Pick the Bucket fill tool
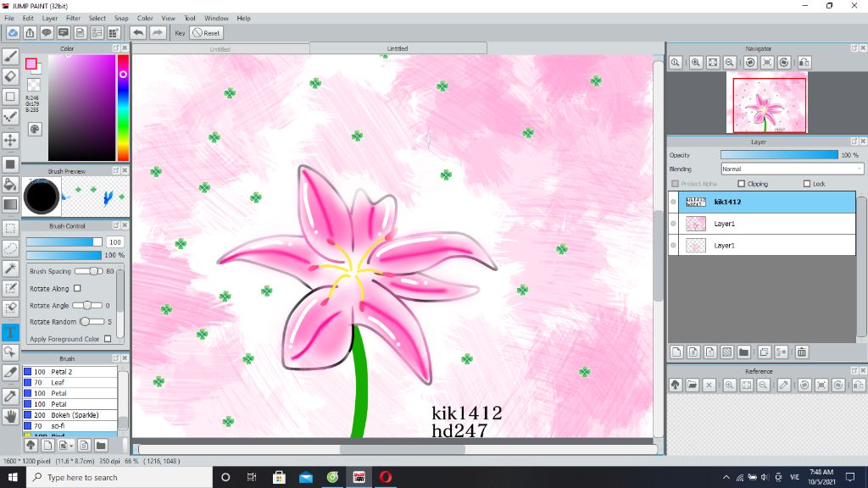The height and width of the screenshot is (488, 868). point(10,184)
